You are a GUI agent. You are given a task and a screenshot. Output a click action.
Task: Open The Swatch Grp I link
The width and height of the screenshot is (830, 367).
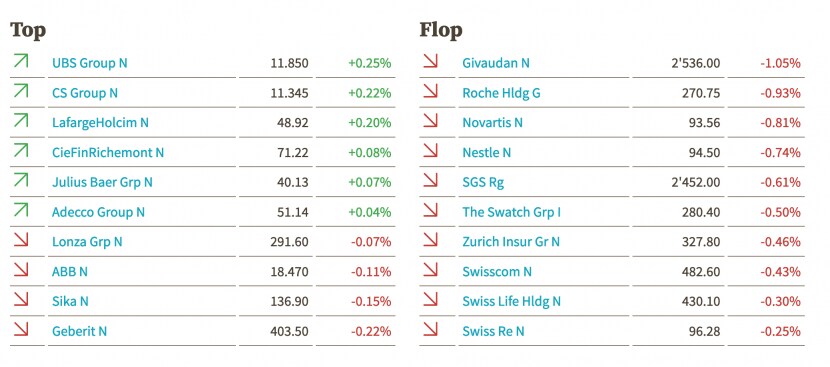pyautogui.click(x=511, y=212)
